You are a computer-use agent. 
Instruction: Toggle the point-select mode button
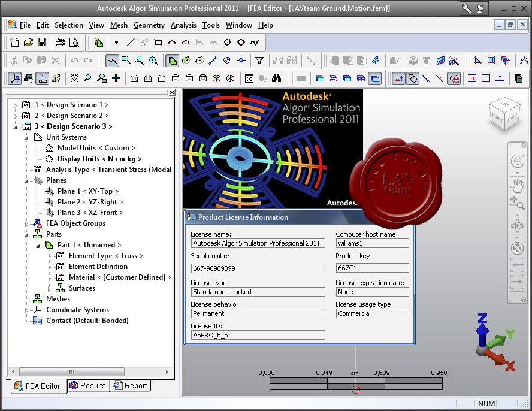pos(112,61)
